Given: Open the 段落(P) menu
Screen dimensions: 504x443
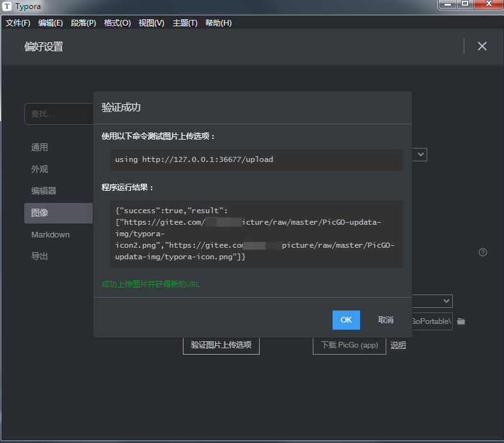Looking at the screenshot, I should 83,23.
